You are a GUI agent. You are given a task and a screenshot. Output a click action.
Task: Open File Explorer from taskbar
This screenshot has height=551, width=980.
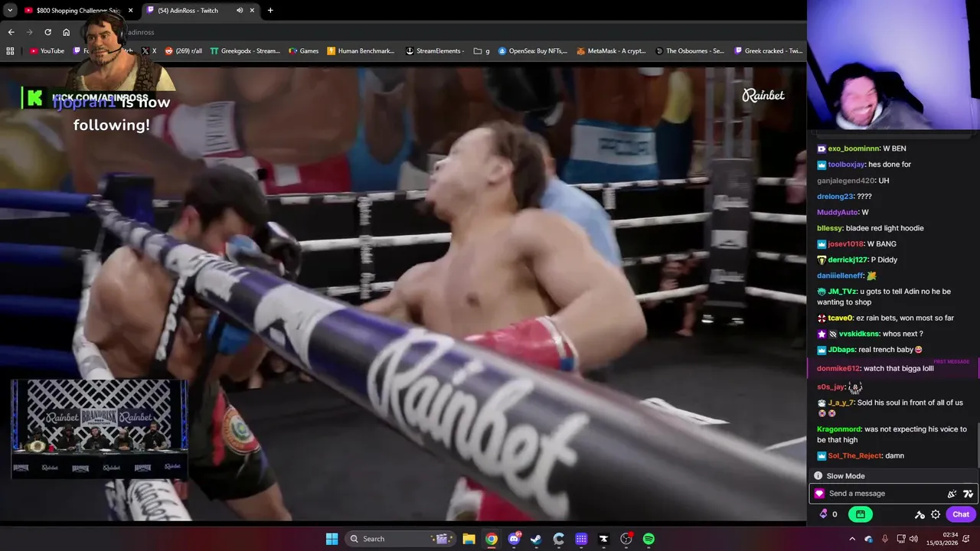(469, 539)
